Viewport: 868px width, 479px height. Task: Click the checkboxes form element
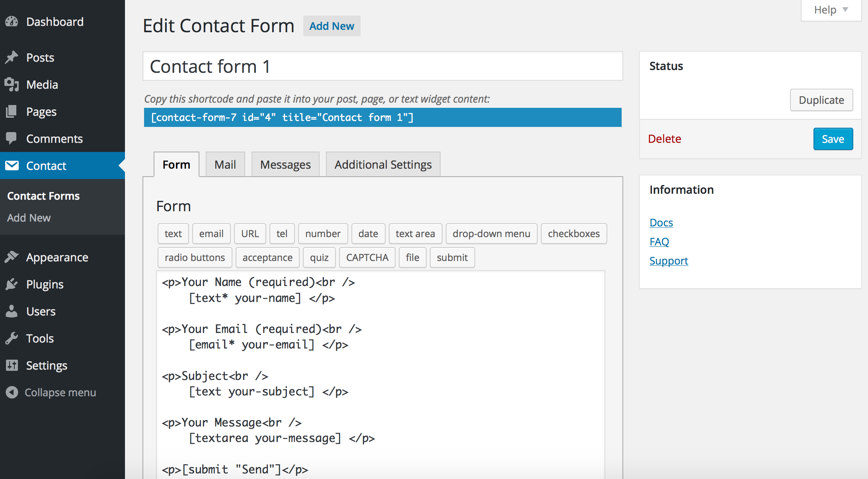[573, 234]
